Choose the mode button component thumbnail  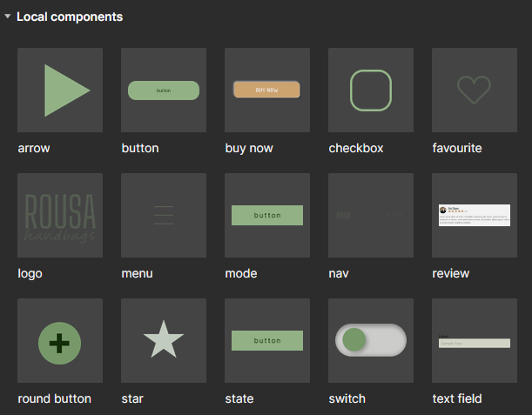267,215
